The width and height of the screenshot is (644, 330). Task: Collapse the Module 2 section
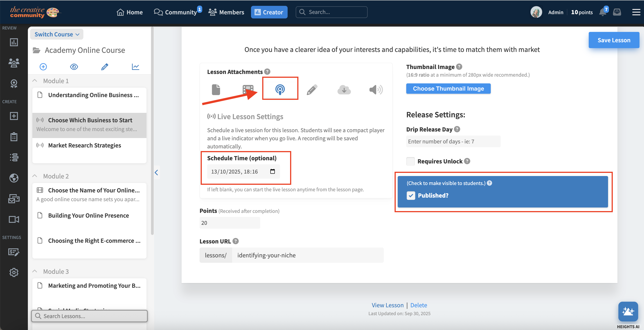coord(35,176)
